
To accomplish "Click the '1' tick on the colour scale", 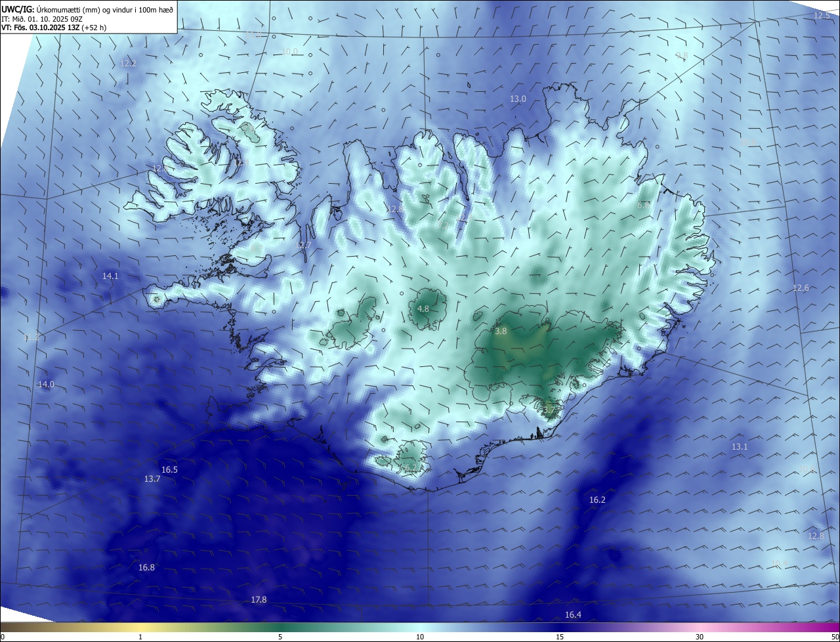I will coord(140,637).
